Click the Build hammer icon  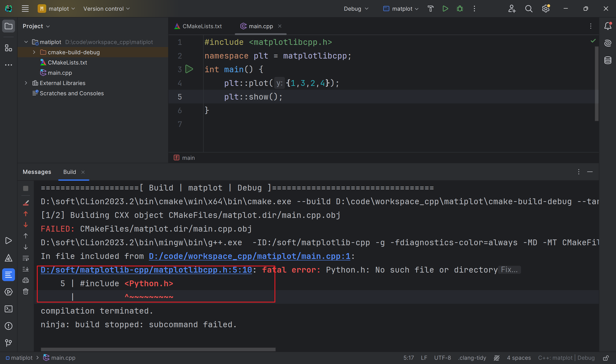[430, 9]
